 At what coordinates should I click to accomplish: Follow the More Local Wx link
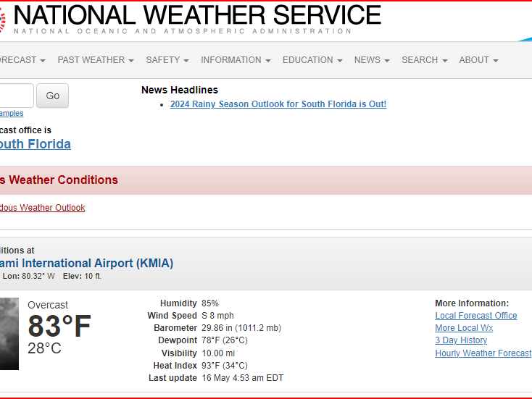click(x=464, y=328)
